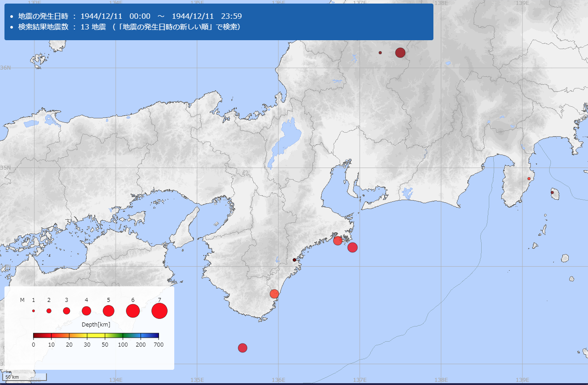This screenshot has height=385, width=588.
Task: Click the '700' depth scale value
Action: [159, 345]
